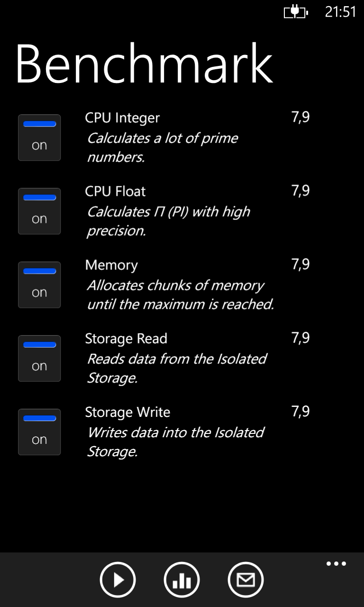Toggle the CPU Integer test off
The height and width of the screenshot is (607, 364).
pyautogui.click(x=39, y=138)
